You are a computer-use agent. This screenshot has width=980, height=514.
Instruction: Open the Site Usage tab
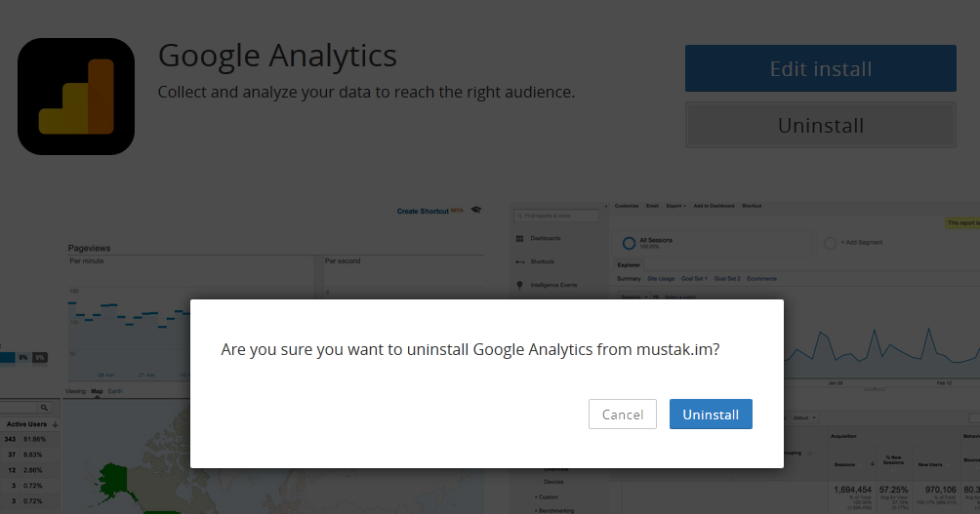point(660,279)
